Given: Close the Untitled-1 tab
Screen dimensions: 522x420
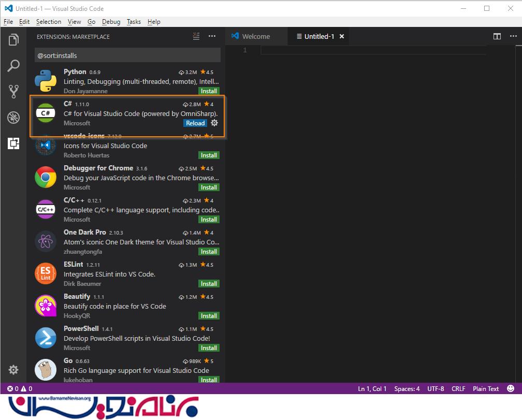Looking at the screenshot, I should click(x=342, y=36).
